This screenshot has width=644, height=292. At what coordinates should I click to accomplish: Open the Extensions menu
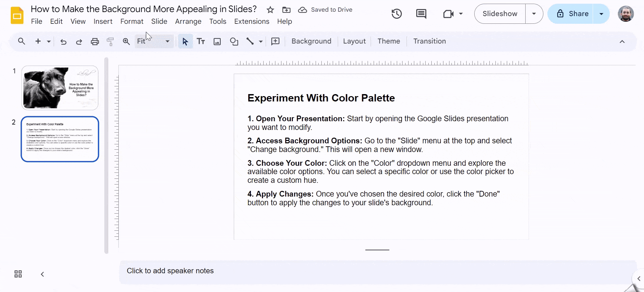point(252,21)
